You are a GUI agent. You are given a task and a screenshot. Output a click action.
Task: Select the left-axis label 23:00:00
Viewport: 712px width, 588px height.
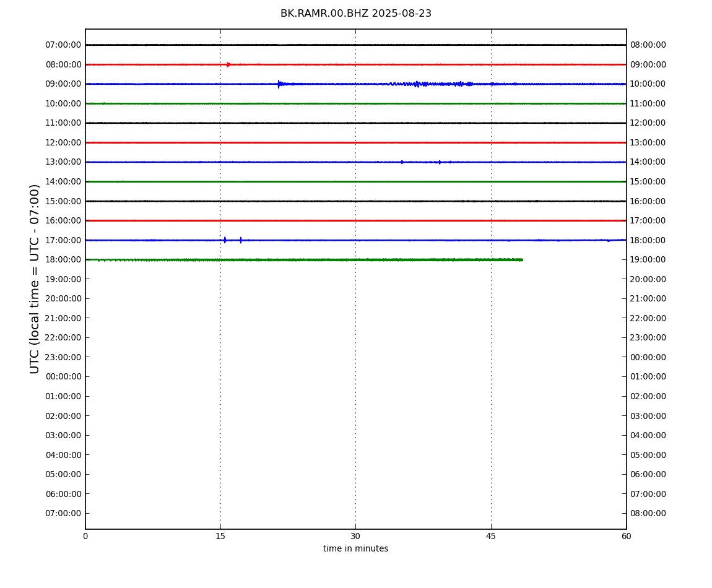pos(64,357)
